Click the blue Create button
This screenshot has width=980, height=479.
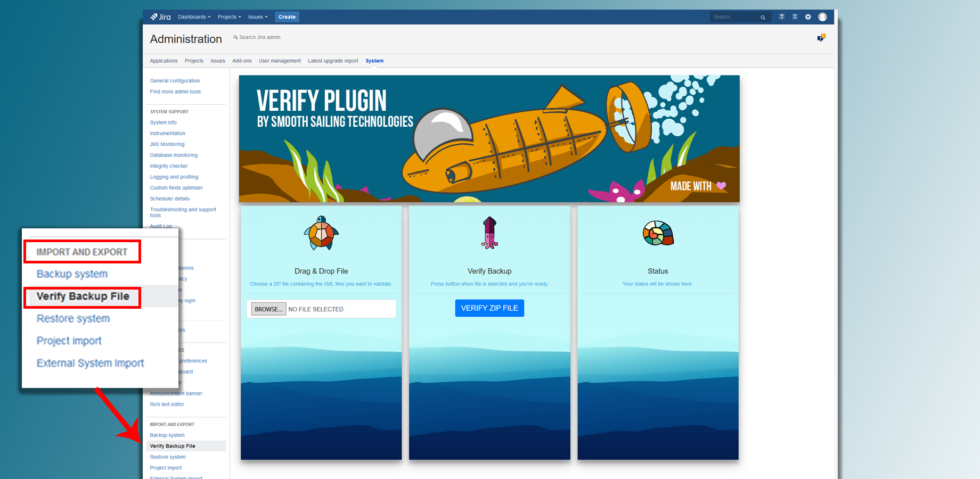pyautogui.click(x=287, y=17)
